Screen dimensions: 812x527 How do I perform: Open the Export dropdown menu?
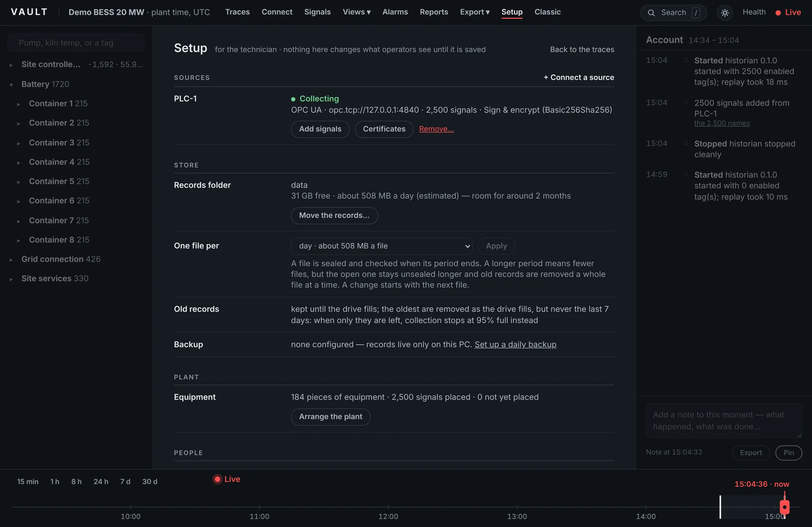475,12
